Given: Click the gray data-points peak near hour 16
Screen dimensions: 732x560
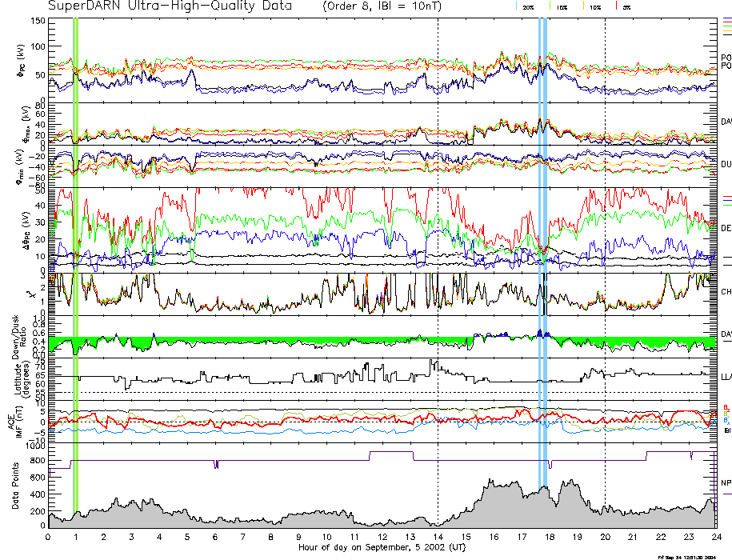Looking at the screenshot, I should [490, 482].
